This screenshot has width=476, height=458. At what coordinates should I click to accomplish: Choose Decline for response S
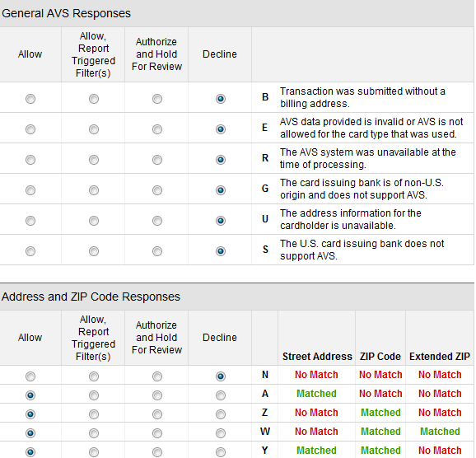221,251
